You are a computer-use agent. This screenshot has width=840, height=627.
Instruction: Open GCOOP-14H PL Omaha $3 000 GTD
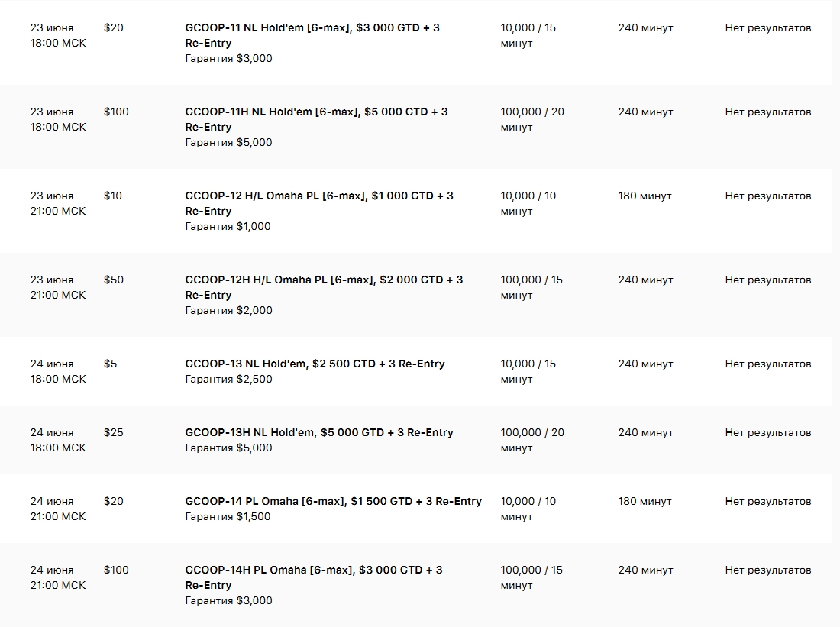coord(314,577)
